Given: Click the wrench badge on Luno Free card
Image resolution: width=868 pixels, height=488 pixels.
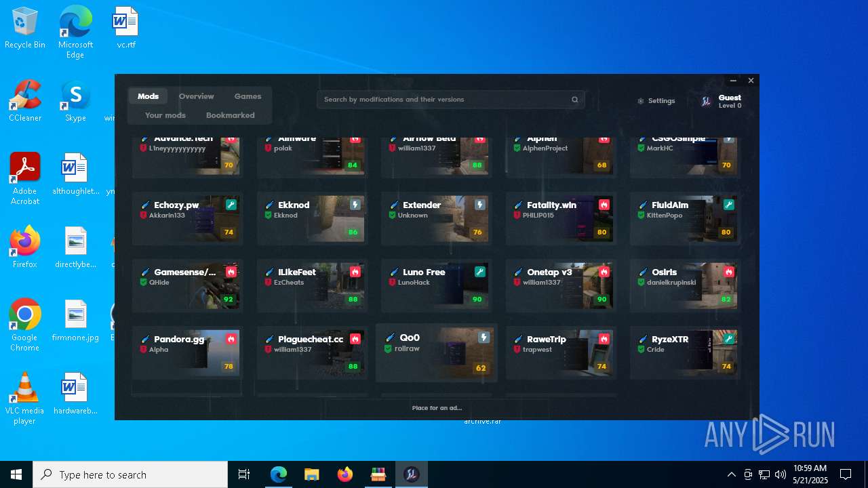Looking at the screenshot, I should [479, 272].
